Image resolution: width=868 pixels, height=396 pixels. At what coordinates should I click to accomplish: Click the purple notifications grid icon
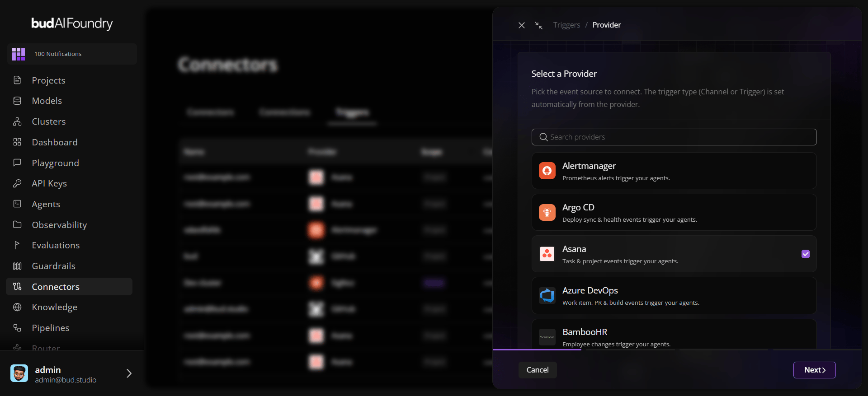pos(19,54)
